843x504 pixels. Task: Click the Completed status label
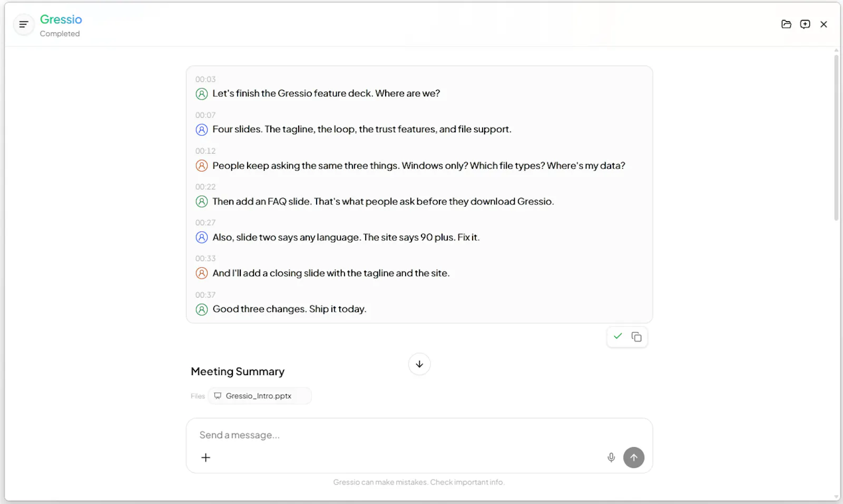pyautogui.click(x=60, y=34)
